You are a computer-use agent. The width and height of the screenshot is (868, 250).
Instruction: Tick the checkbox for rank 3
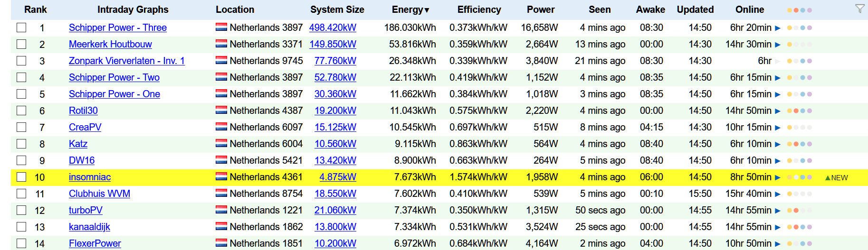point(21,61)
